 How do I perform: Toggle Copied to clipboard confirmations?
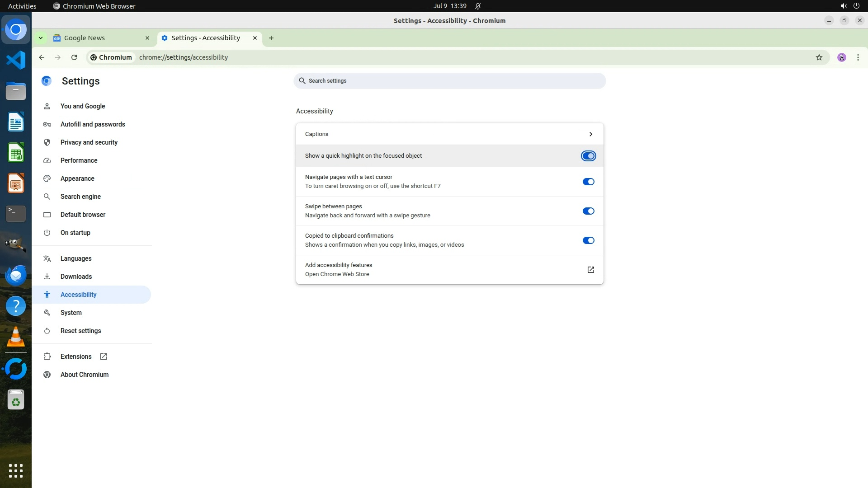[588, 240]
